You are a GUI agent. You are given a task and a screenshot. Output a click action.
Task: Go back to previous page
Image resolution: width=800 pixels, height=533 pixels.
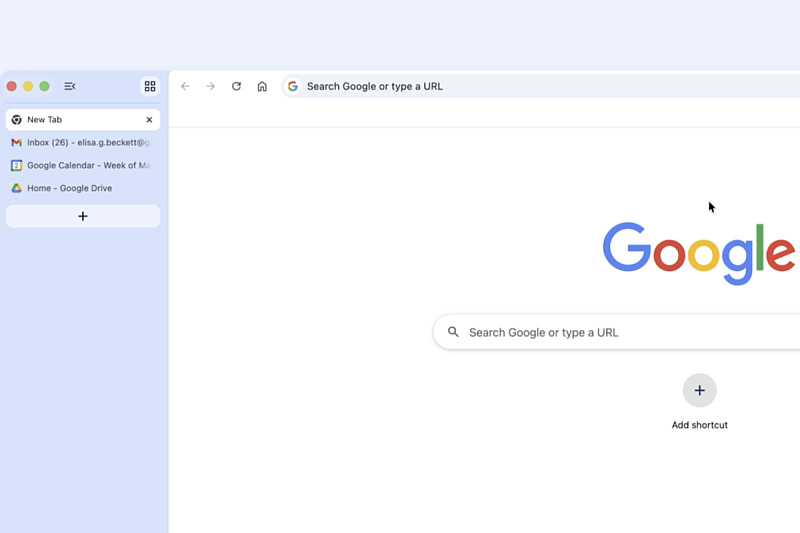(x=185, y=86)
